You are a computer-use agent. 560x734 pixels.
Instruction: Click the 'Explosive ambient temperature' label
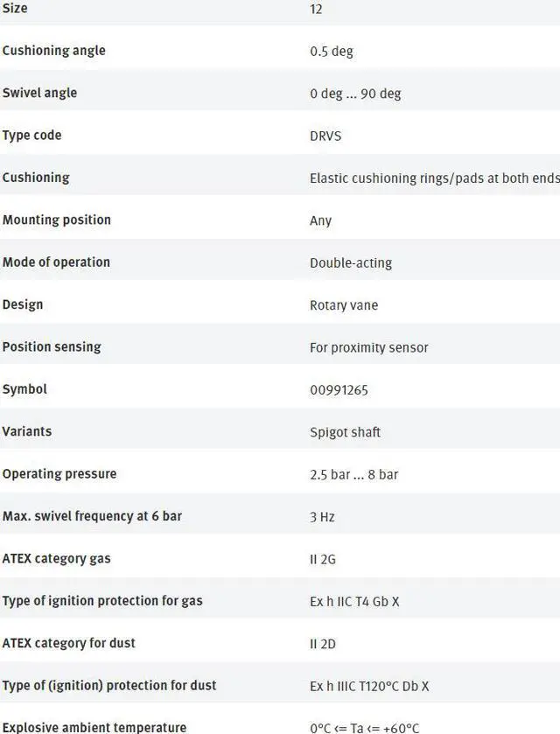[x=94, y=727]
